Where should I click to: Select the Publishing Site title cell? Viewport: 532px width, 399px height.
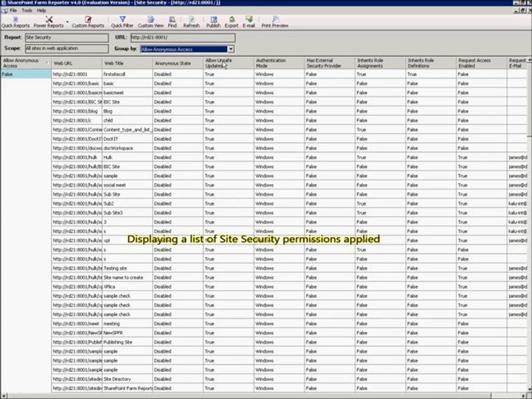click(x=127, y=342)
